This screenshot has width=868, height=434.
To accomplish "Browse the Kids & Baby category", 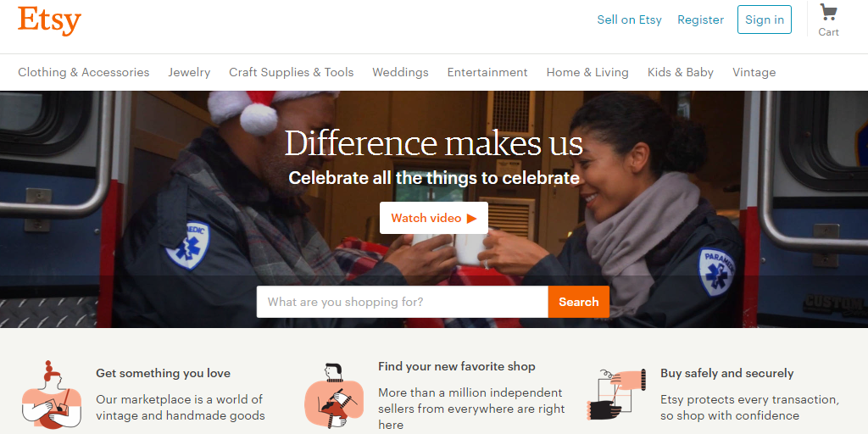I will [681, 72].
